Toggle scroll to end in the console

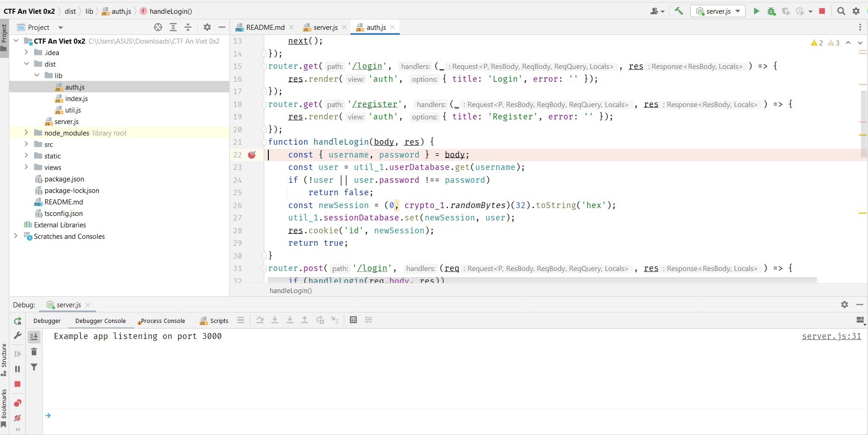pos(34,337)
